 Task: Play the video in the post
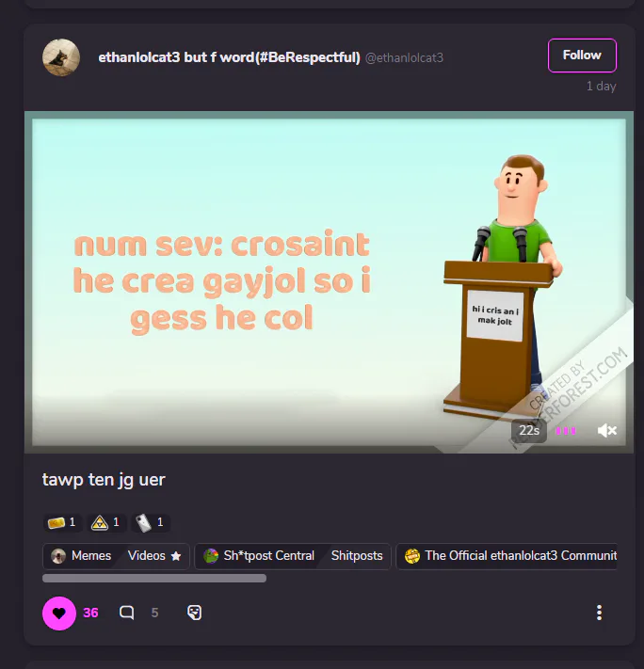(329, 282)
